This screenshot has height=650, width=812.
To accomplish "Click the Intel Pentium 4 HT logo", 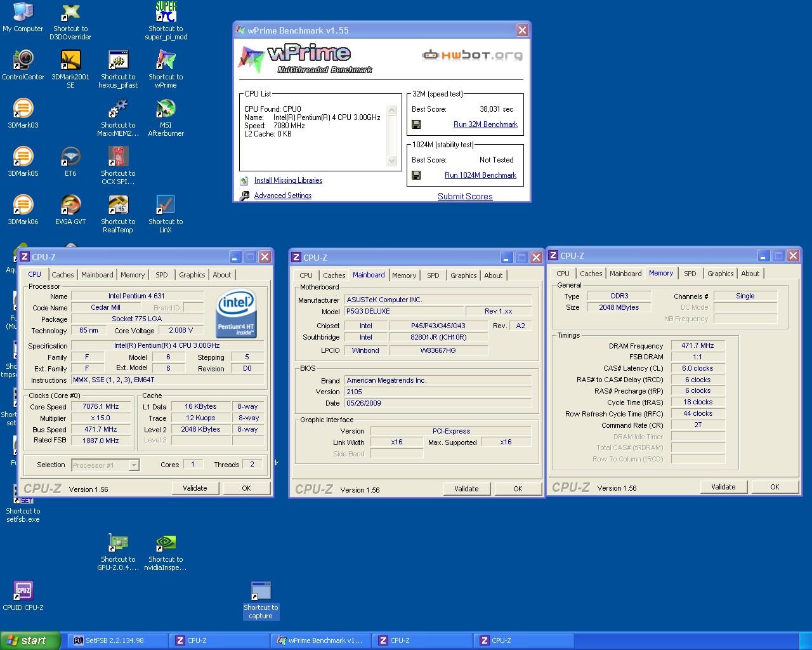I will point(236,313).
